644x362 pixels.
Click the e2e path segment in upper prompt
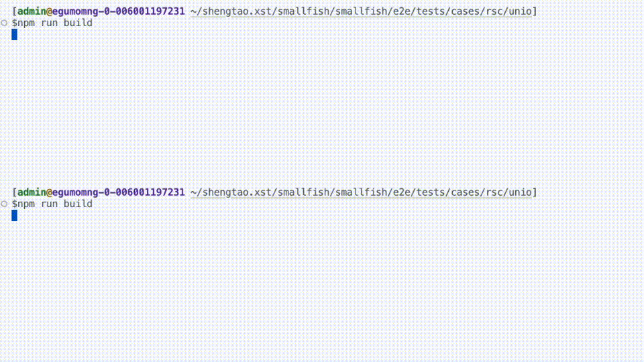point(402,11)
